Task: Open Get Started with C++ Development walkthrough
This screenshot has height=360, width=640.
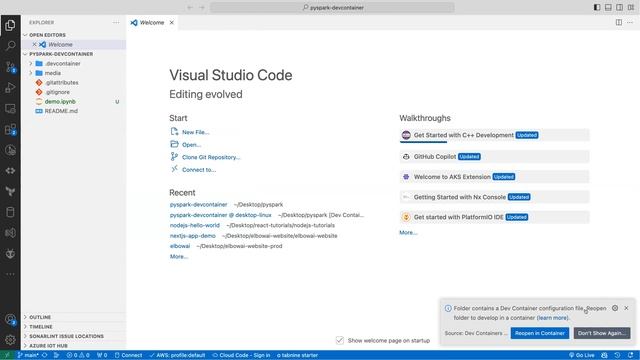Action: point(494,135)
